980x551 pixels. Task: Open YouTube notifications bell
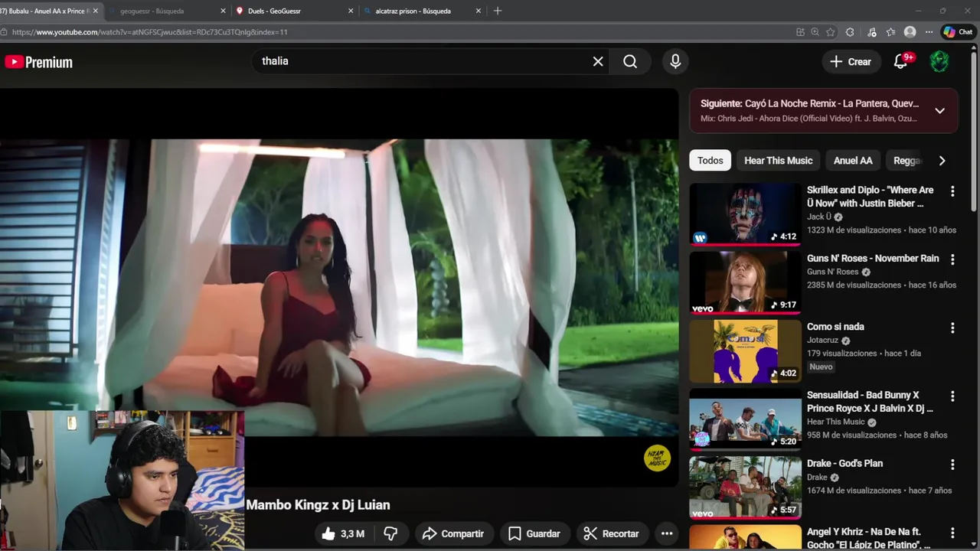tap(901, 62)
